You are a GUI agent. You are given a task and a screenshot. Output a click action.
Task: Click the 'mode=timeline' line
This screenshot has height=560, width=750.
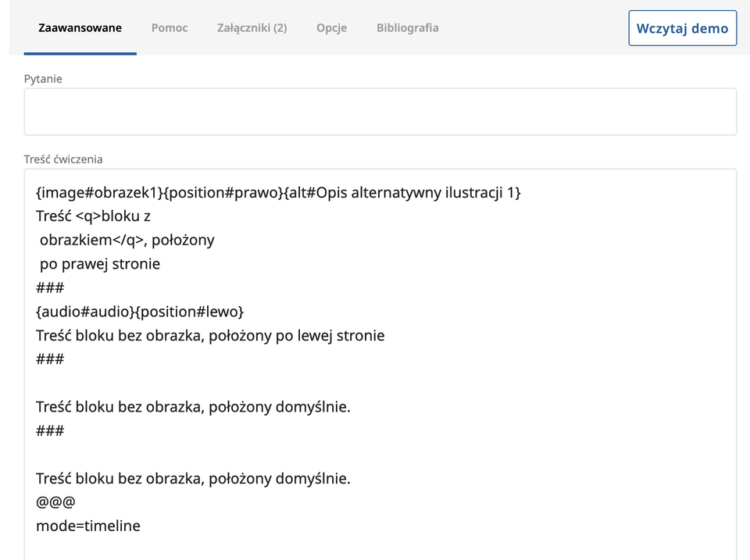[88, 526]
